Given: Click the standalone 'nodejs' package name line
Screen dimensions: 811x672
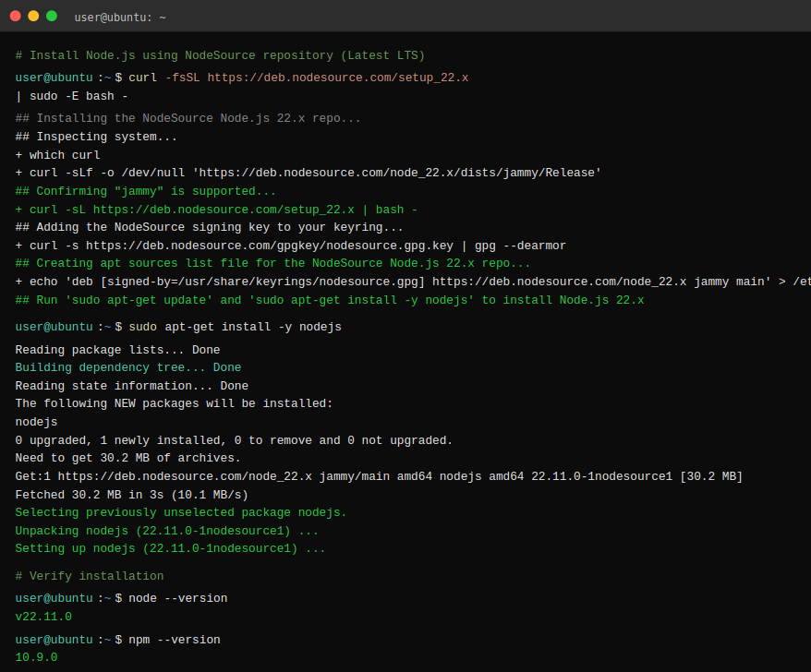Looking at the screenshot, I should tap(36, 422).
